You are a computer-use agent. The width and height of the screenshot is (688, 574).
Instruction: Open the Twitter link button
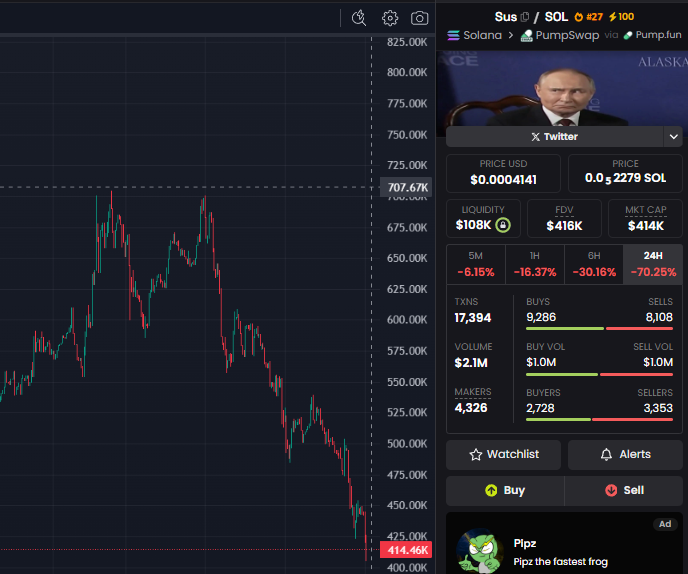pyautogui.click(x=555, y=136)
